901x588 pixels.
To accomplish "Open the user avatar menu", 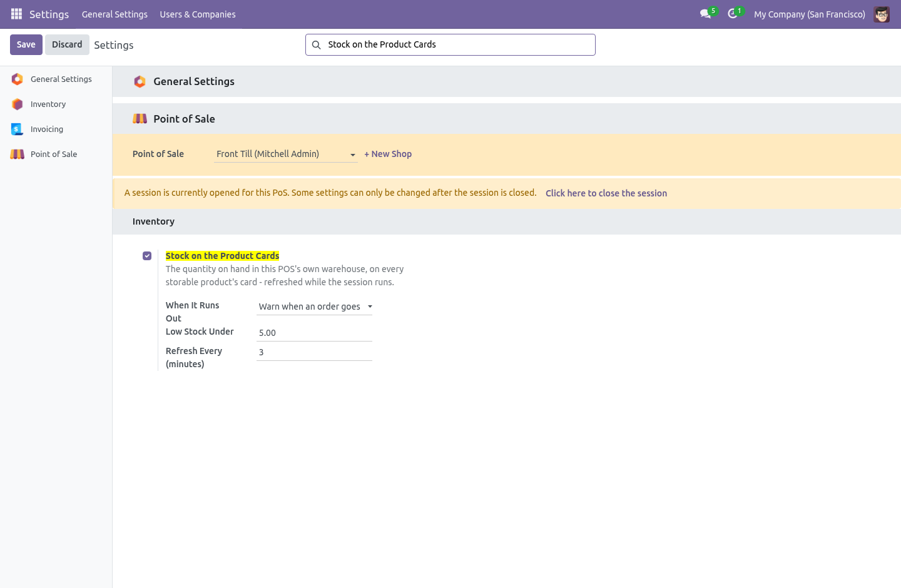I will click(882, 14).
